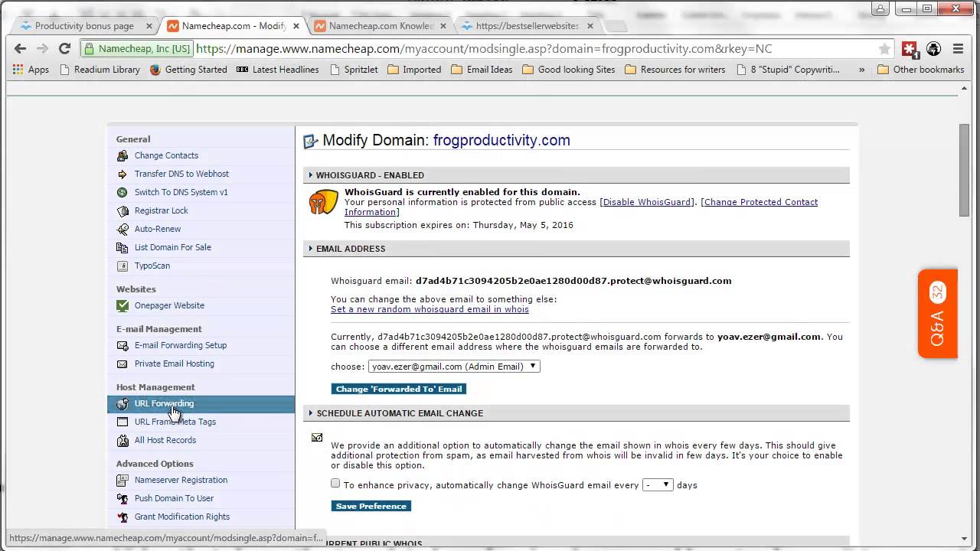Click the browser Forward arrow
Viewport: 980px width, 551px height.
coord(43,48)
